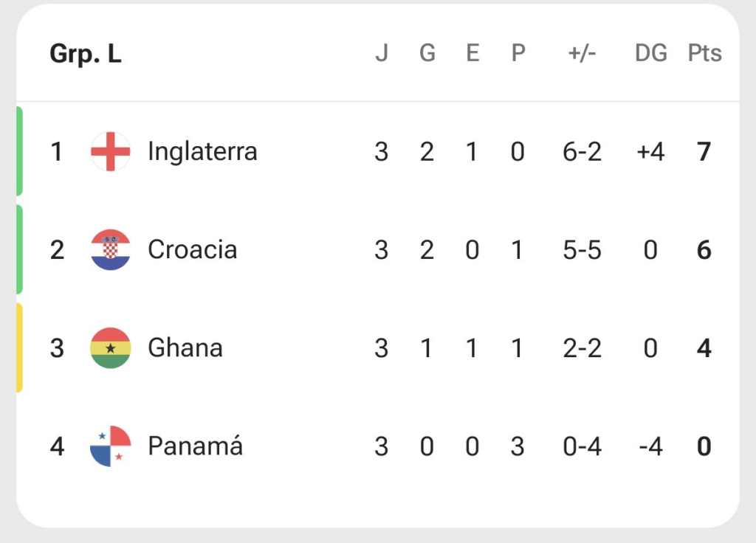Click Inglaterra's 7 points value
This screenshot has width=756, height=543.
[x=704, y=152]
